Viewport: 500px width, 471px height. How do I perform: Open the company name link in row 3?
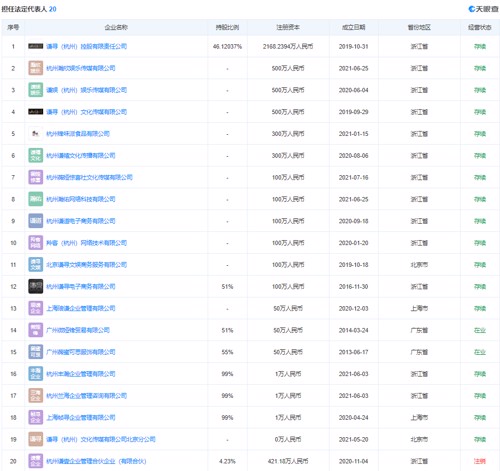(x=87, y=90)
